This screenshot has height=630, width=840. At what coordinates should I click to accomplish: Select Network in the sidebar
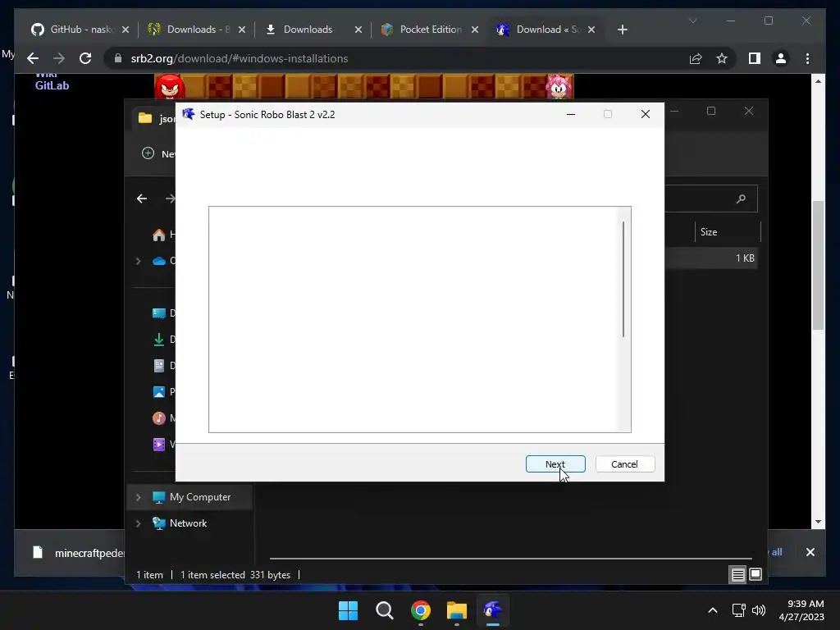pos(188,523)
